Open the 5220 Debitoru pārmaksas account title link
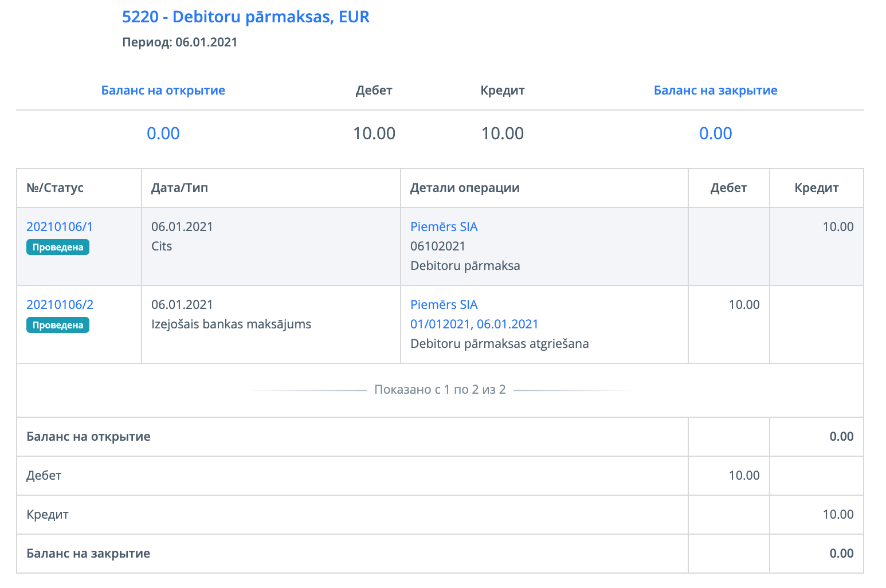Screen dimensions: 886x588 pyautogui.click(x=246, y=17)
